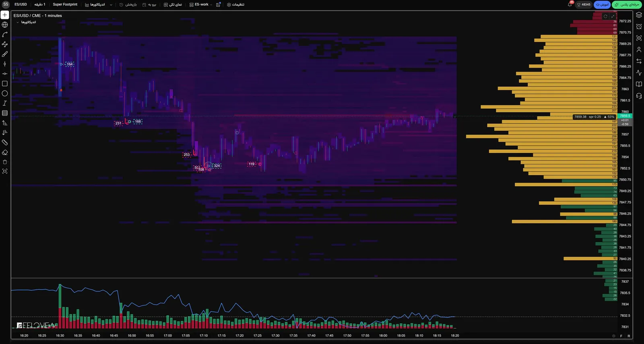The width and height of the screenshot is (644, 344).
Task: Open the swap arrows trade icon
Action: point(639,61)
